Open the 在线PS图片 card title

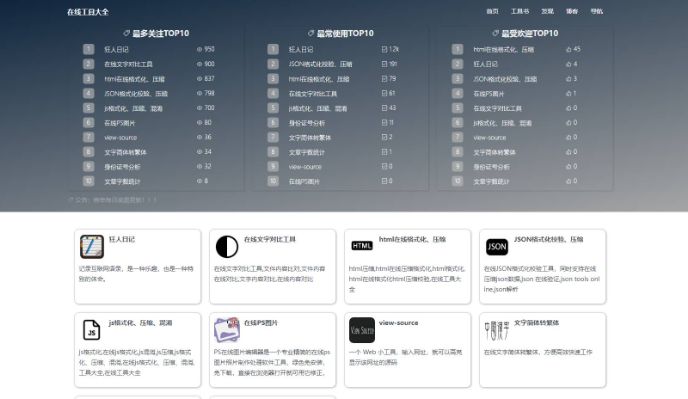pos(261,323)
